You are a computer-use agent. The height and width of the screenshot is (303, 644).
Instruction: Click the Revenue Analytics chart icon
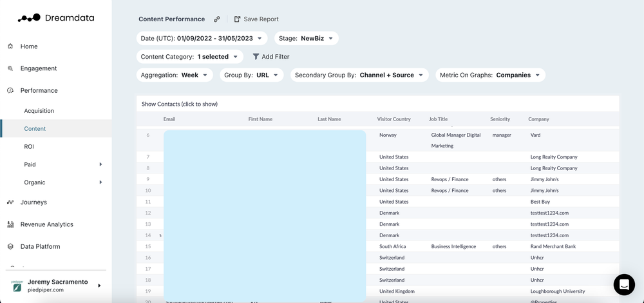coord(11,224)
